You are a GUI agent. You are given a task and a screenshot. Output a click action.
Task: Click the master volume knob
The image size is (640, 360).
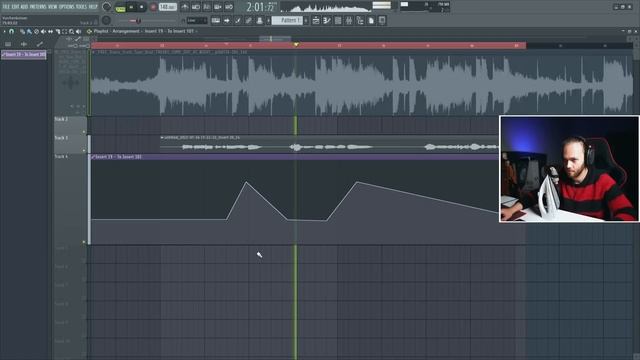click(x=107, y=7)
